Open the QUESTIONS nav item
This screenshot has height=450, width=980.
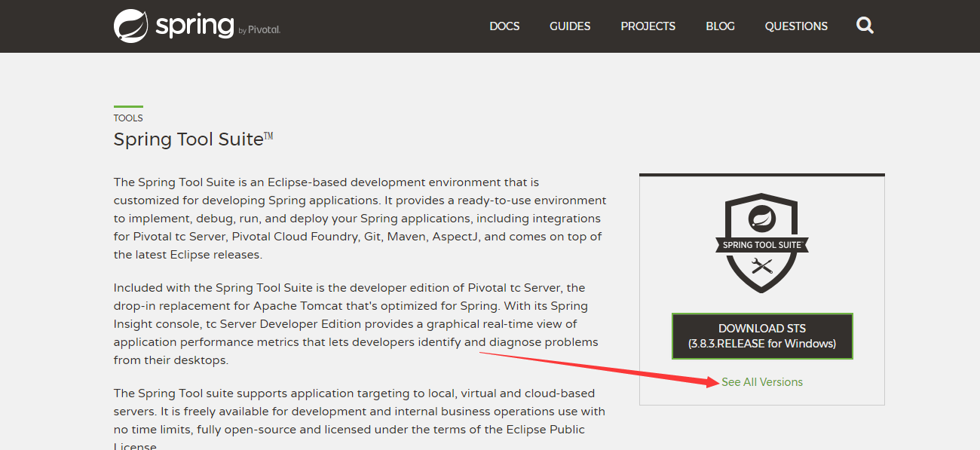click(796, 26)
